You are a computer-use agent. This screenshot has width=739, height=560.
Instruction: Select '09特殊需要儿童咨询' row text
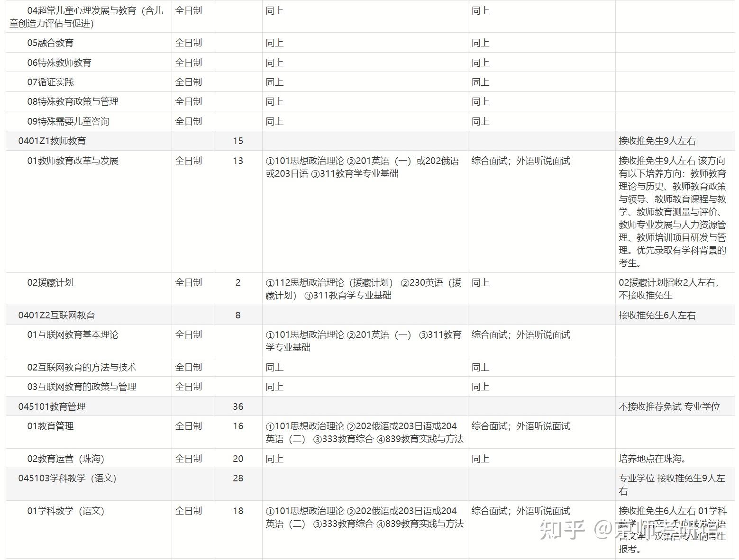[x=68, y=121]
